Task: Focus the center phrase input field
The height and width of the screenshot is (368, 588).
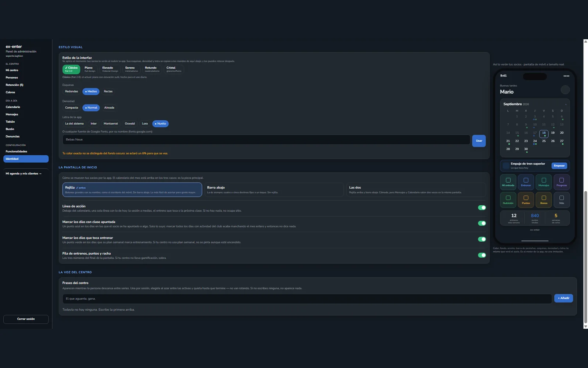Action: (x=307, y=299)
